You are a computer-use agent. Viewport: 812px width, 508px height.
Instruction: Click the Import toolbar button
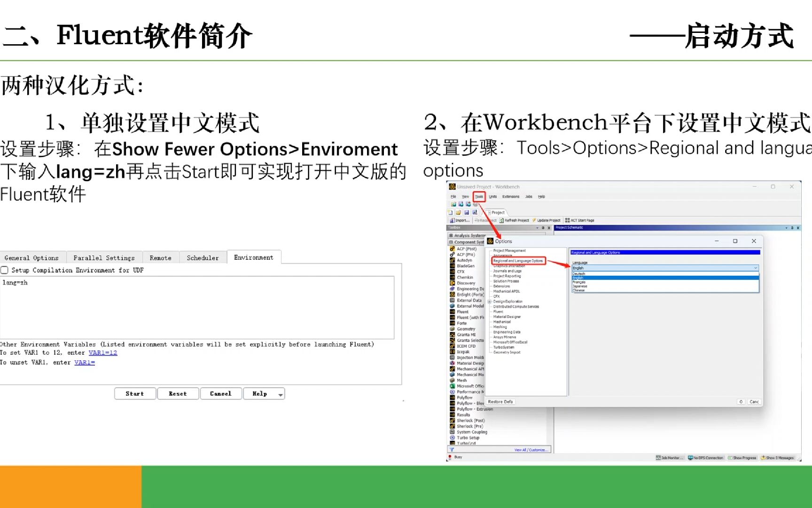pos(460,220)
